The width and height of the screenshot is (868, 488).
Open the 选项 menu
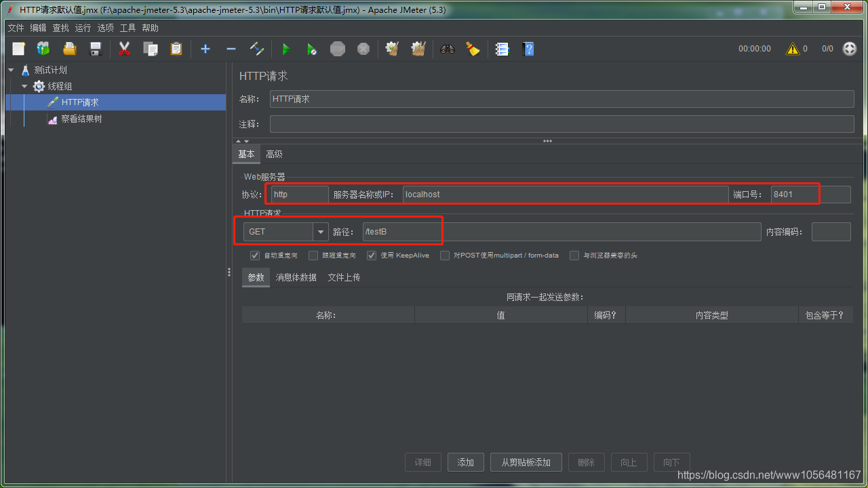pyautogui.click(x=105, y=28)
